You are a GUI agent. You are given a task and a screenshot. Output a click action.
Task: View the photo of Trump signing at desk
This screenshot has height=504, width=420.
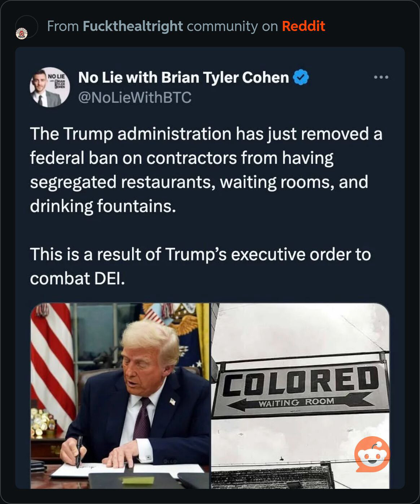click(x=120, y=396)
